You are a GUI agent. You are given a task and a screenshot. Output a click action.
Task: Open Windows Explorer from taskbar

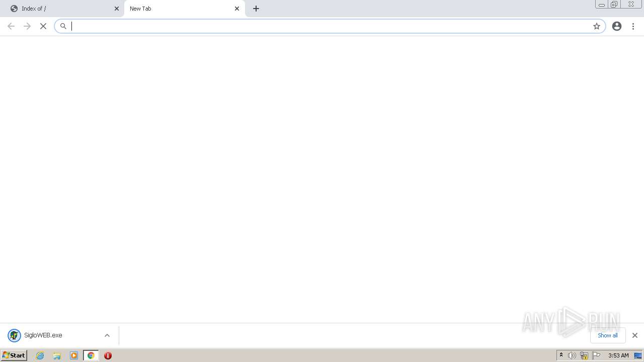[x=57, y=355]
